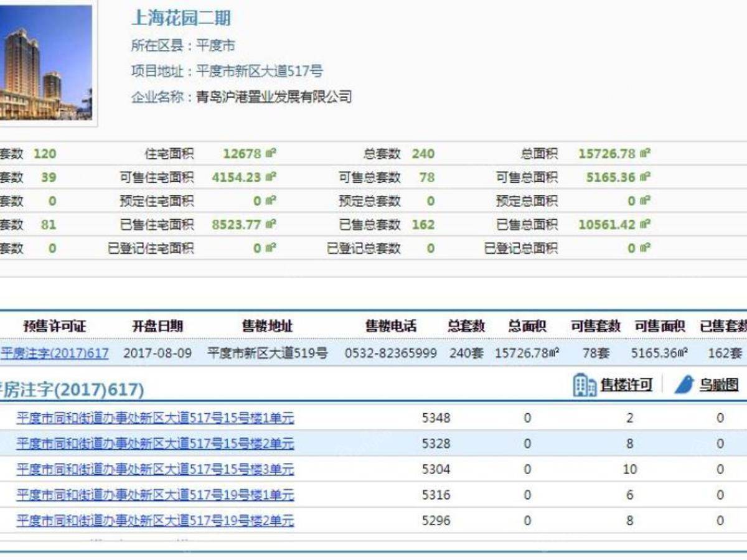
Task: Click the 可售面积 column header
Action: [660, 326]
